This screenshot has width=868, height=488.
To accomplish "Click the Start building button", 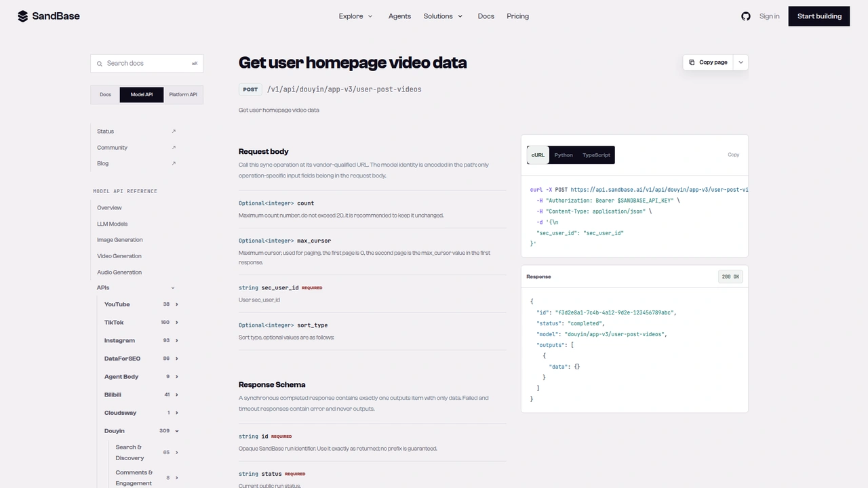I will point(819,16).
